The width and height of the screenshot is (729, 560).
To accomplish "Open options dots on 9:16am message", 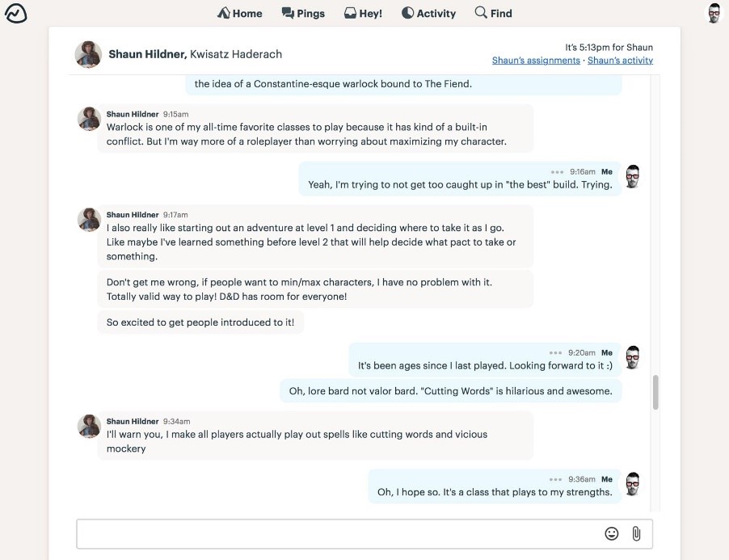I will (x=557, y=172).
